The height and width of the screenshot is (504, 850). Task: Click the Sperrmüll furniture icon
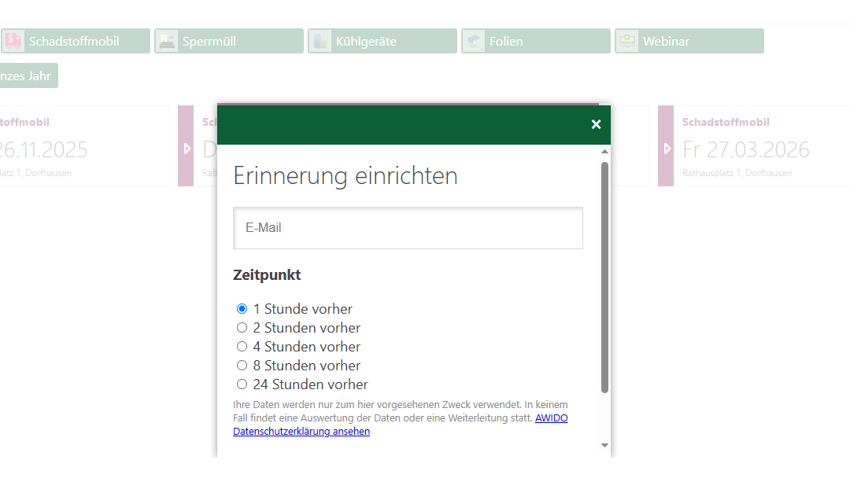click(x=166, y=41)
